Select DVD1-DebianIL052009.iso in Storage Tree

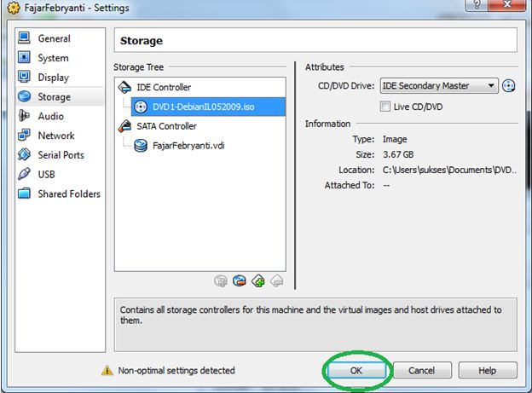(x=208, y=107)
